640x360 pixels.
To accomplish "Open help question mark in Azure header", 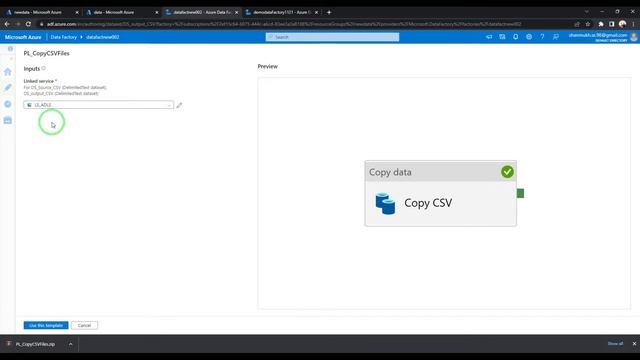I will pyautogui.click(x=542, y=37).
